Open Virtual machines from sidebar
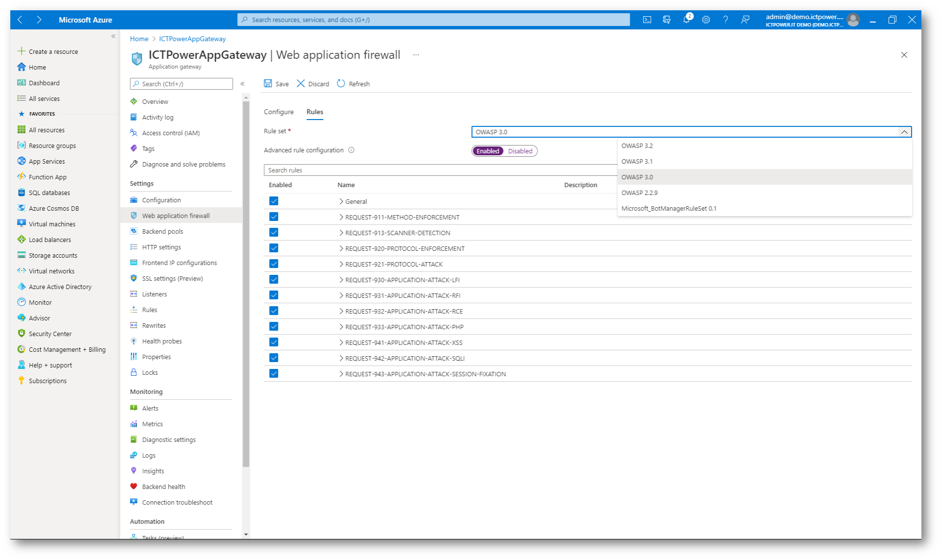 [x=52, y=224]
